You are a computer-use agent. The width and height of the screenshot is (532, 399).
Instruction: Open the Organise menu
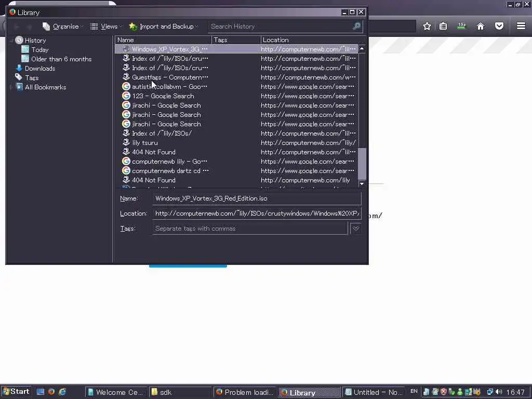pyautogui.click(x=63, y=26)
